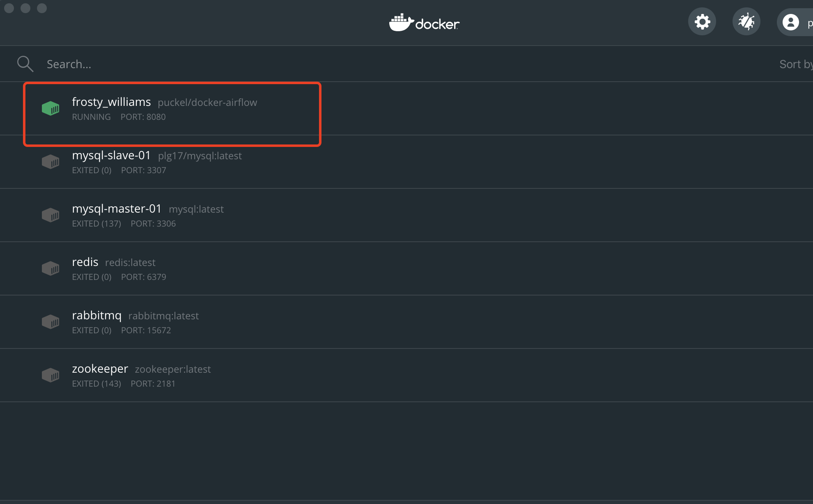Click the search magnifier icon
The image size is (813, 504).
(25, 64)
